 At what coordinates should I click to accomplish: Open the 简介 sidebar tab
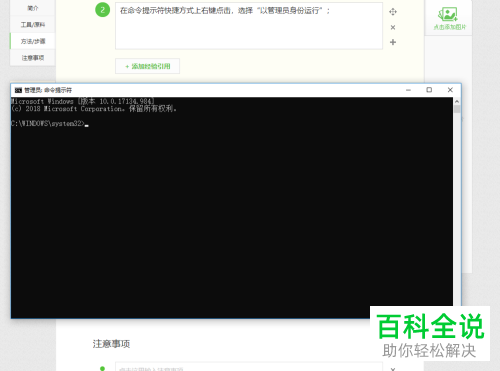[x=32, y=8]
